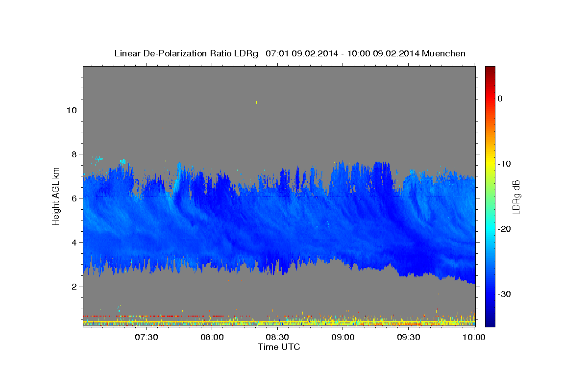Click the dark red top of the colorbar

pyautogui.click(x=490, y=70)
